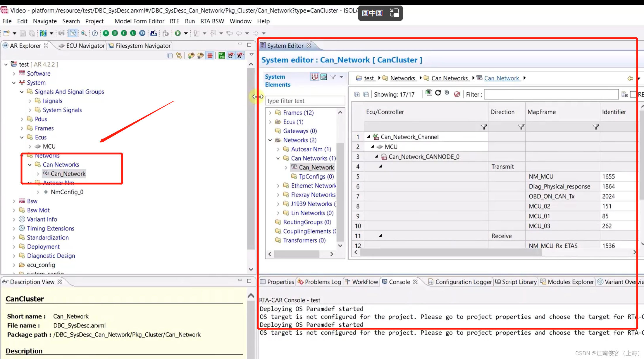644x359 pixels.
Task: Expand Frames (12) node in System Elements panel
Action: pyautogui.click(x=271, y=112)
